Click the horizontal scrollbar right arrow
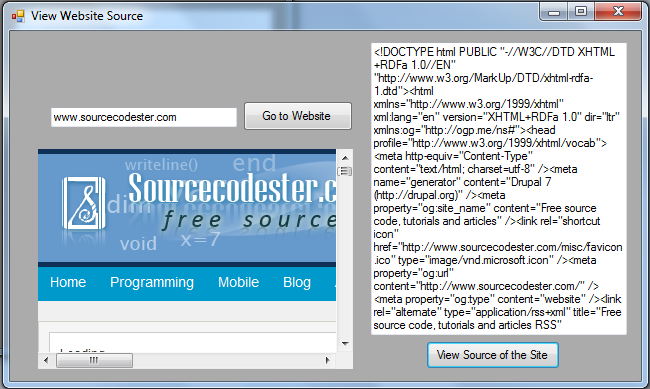Image resolution: width=650 pixels, height=389 pixels. [x=327, y=360]
